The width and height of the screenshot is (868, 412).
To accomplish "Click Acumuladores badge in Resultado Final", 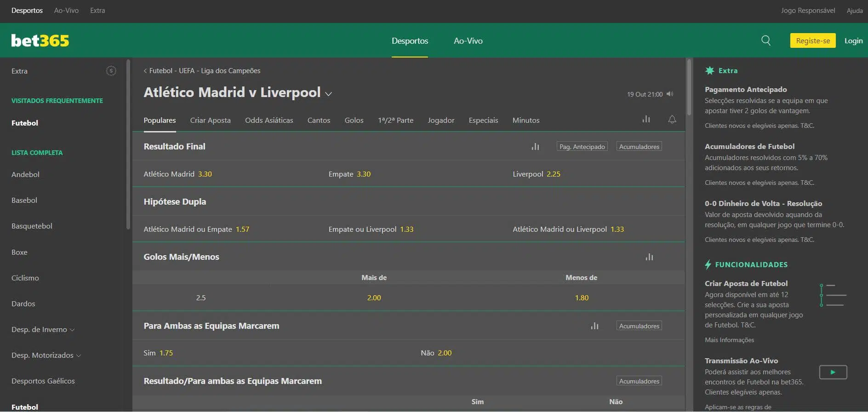I will coord(639,146).
